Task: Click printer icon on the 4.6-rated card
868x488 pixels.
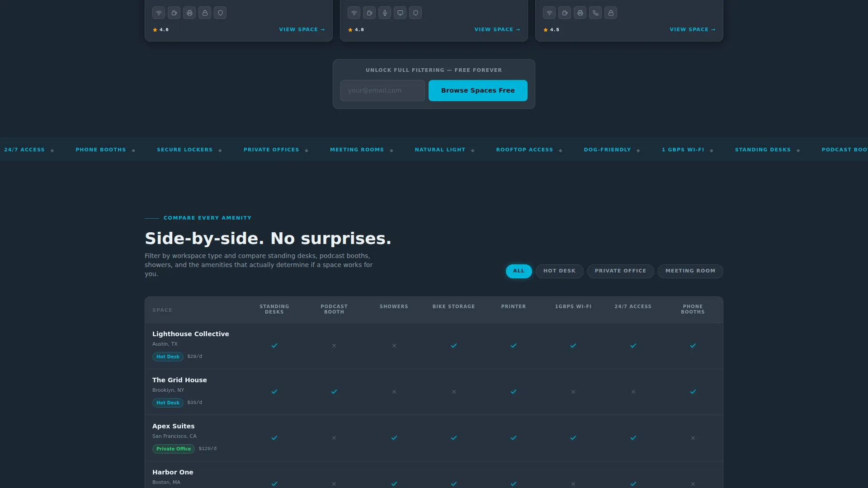Action: pyautogui.click(x=189, y=13)
